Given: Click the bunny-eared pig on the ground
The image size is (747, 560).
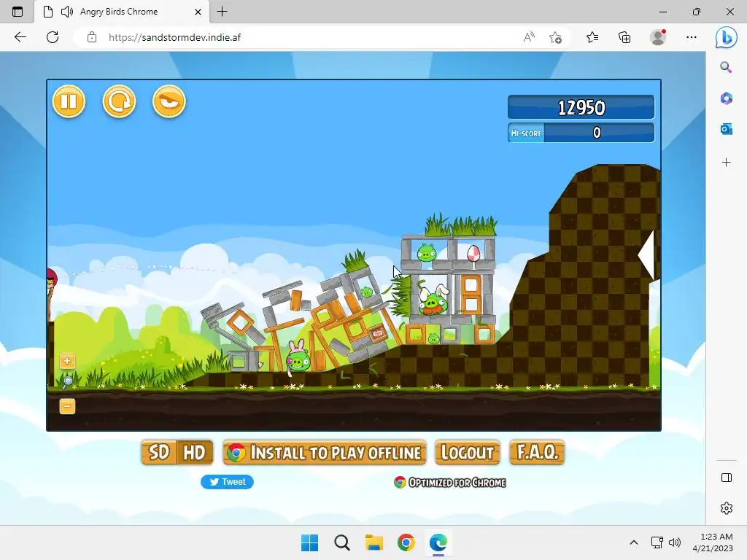Looking at the screenshot, I should click(x=298, y=358).
